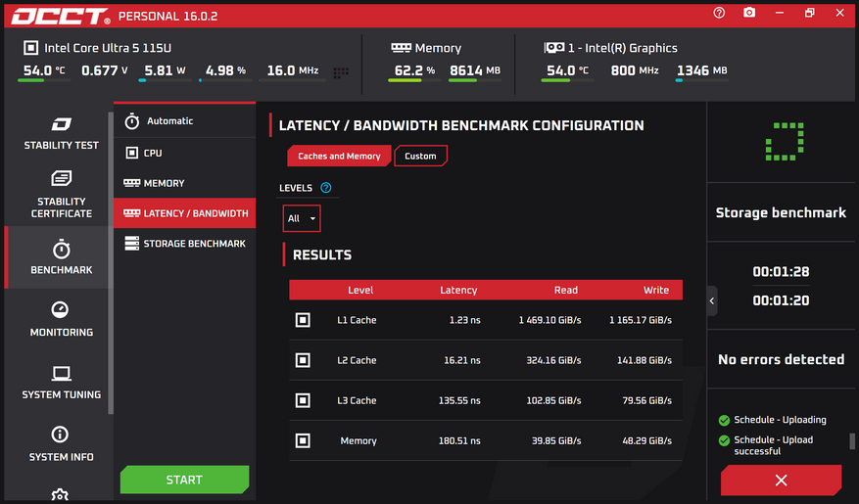Click the L2 Cache read 324.16 GiB/s value
The height and width of the screenshot is (504, 859).
click(553, 360)
